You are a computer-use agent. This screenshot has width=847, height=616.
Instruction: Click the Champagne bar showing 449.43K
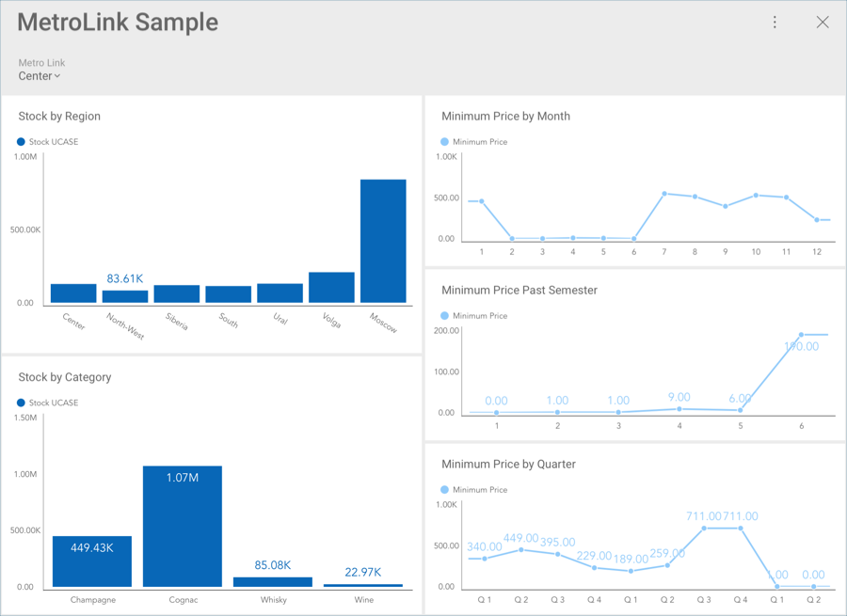point(92,561)
